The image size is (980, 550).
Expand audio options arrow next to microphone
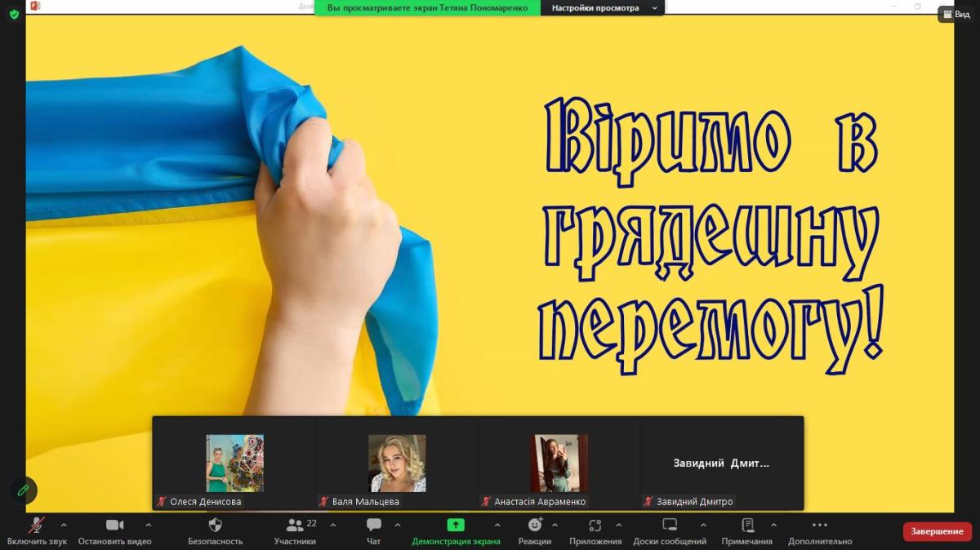tap(64, 525)
